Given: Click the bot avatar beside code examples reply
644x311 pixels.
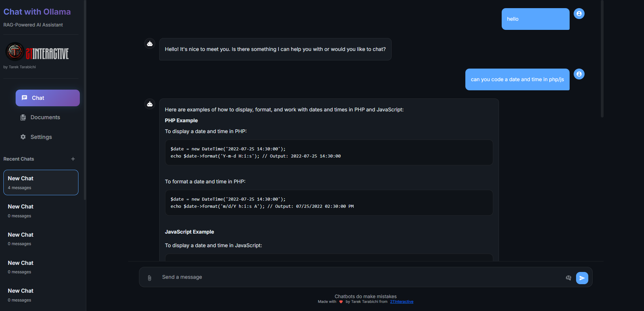Looking at the screenshot, I should click(150, 104).
